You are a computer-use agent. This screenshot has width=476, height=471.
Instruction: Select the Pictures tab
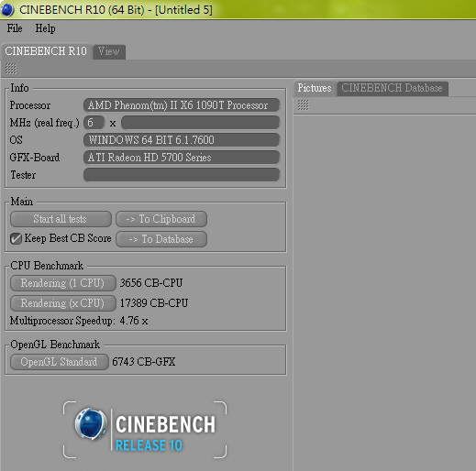point(315,88)
